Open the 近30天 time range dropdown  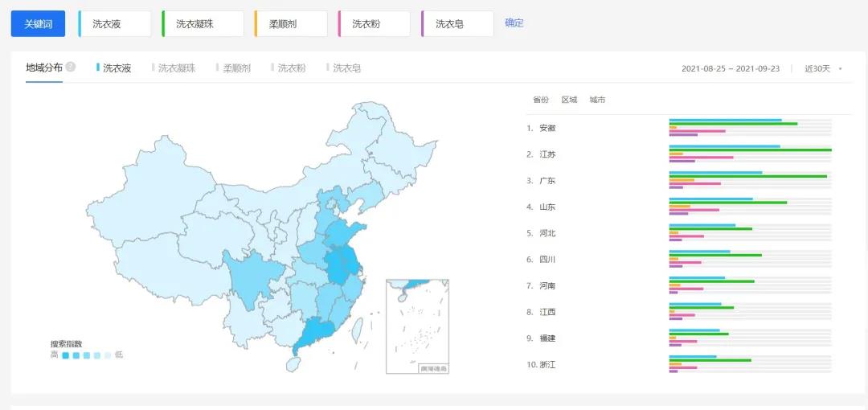point(823,68)
